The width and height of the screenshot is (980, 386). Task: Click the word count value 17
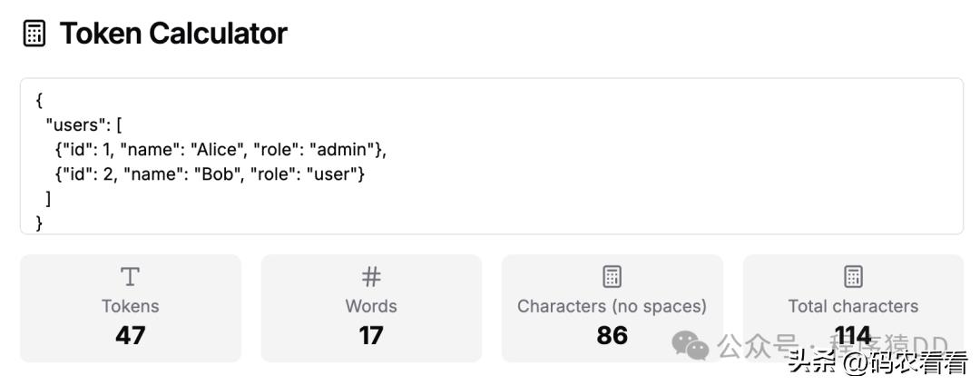371,336
